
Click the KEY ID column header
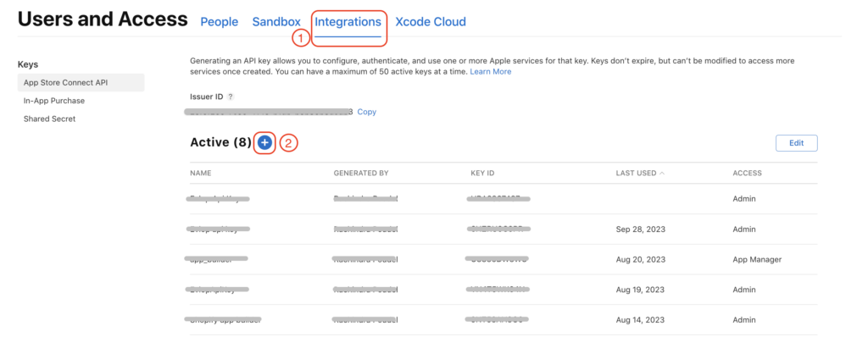click(482, 174)
